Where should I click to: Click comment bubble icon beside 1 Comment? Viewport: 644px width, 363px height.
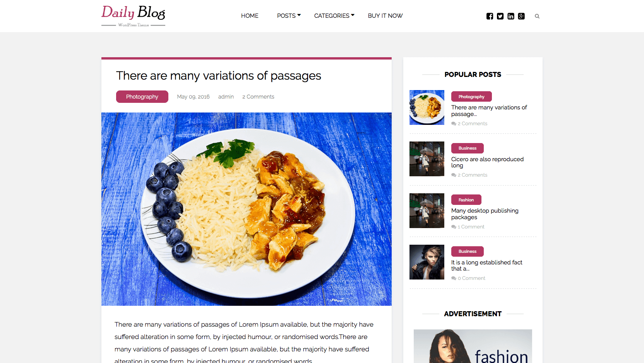coord(454,227)
